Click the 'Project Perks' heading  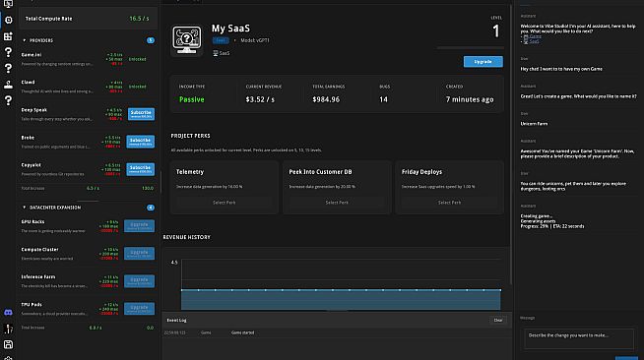coord(191,136)
